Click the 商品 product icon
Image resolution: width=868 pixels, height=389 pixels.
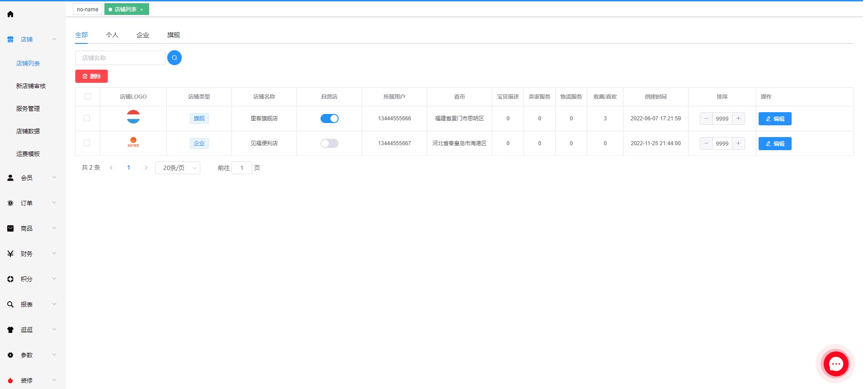coord(10,228)
